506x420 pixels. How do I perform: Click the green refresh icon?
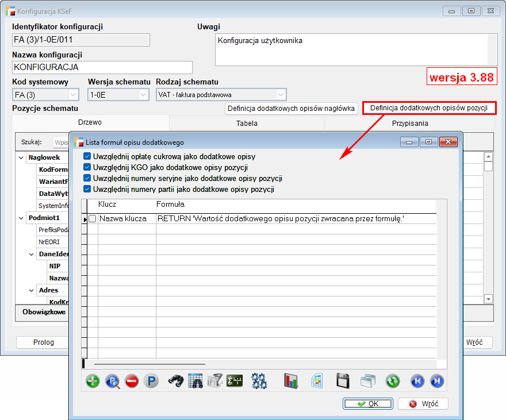click(393, 381)
